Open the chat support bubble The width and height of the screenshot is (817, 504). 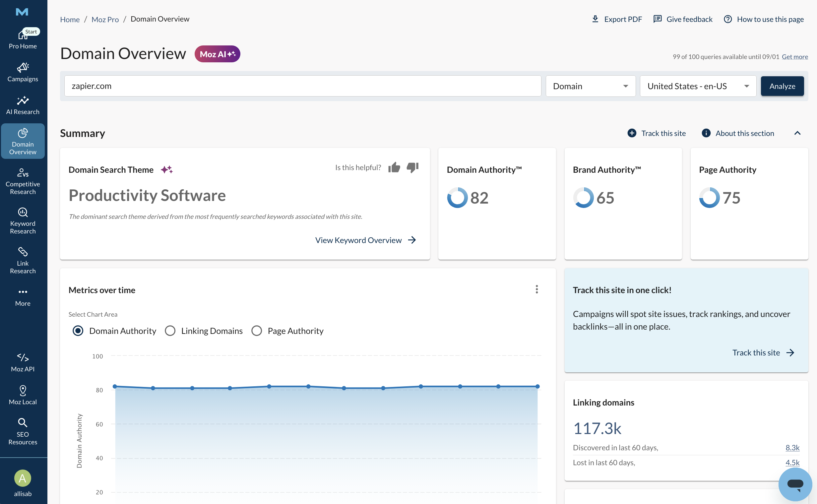pos(795,484)
